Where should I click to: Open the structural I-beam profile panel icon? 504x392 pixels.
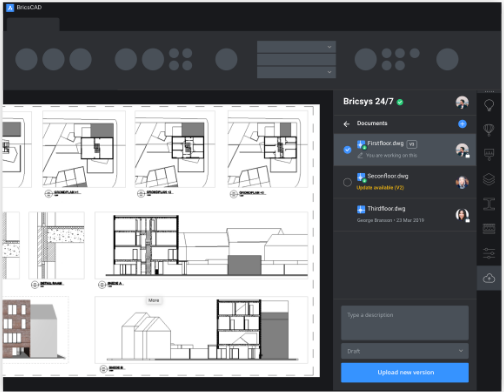(489, 204)
